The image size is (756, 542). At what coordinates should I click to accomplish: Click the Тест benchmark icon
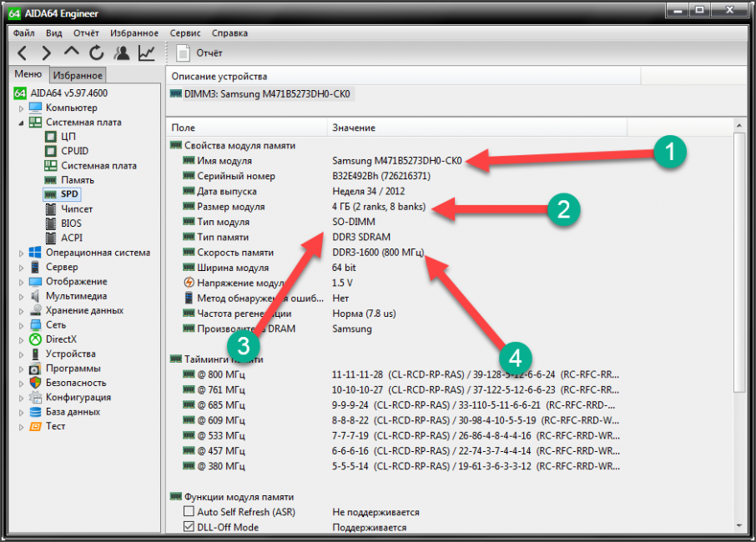(35, 426)
